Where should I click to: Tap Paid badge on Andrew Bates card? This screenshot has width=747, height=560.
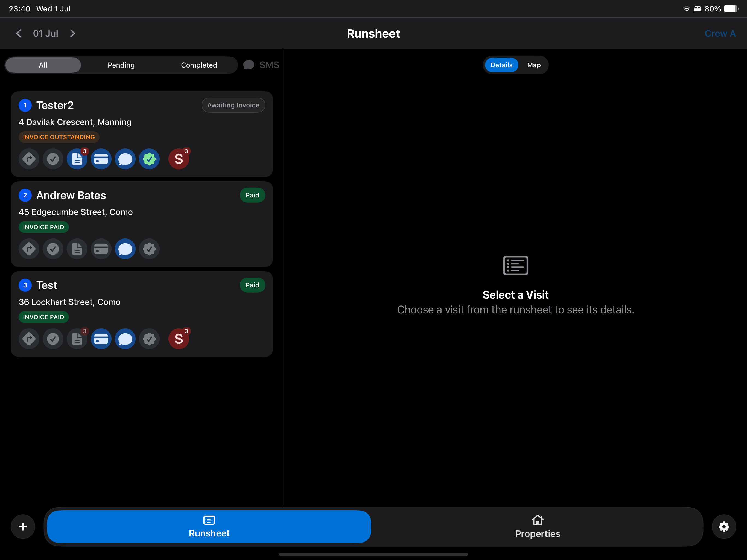click(252, 195)
